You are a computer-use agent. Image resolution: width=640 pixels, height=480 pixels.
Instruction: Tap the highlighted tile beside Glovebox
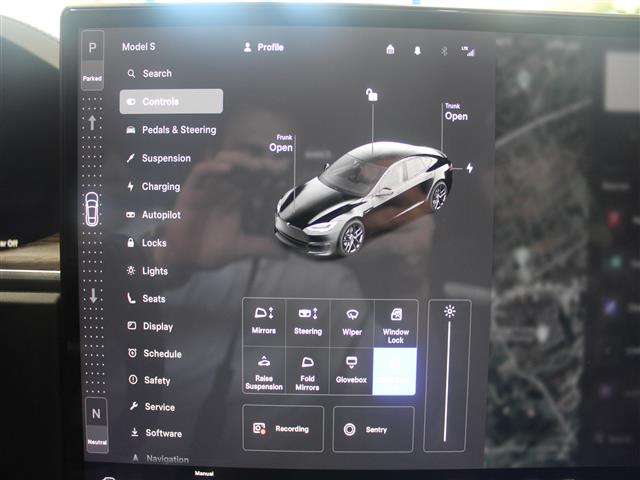pyautogui.click(x=395, y=371)
